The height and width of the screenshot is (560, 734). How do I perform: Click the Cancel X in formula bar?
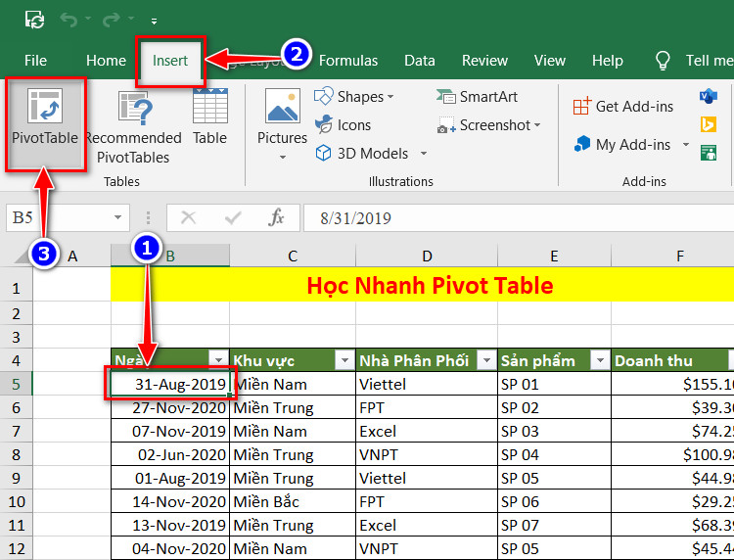tap(188, 217)
